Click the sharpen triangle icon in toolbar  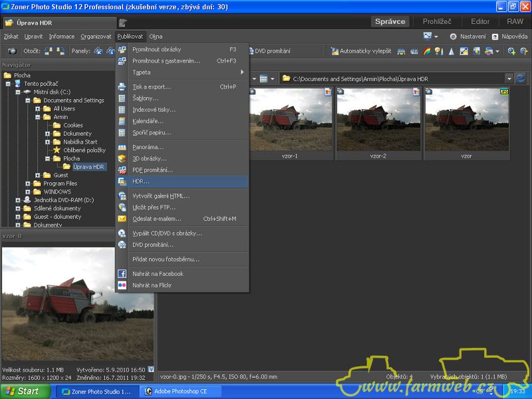[x=452, y=51]
